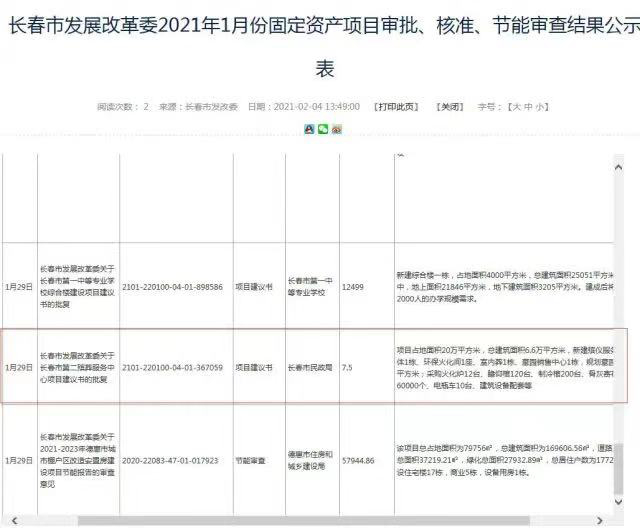Click description starting 项目占地面积20万平方米
Viewport: 640px width, 531px height.
point(505,368)
